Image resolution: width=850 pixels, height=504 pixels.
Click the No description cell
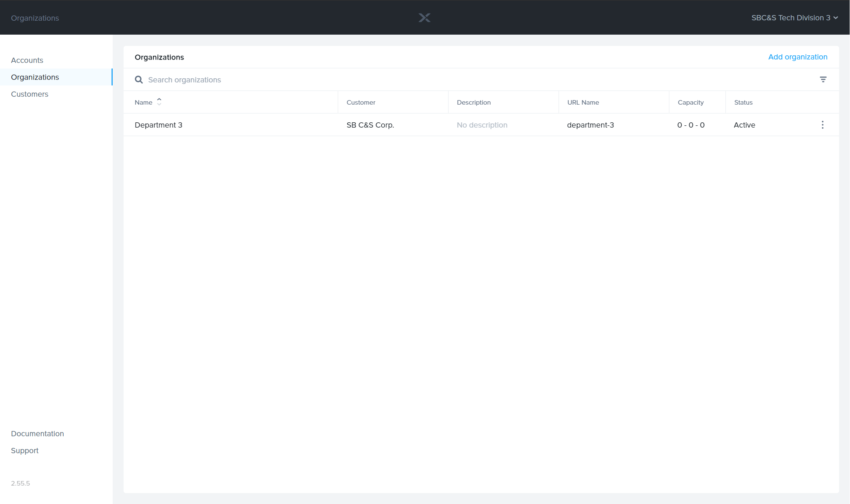482,125
